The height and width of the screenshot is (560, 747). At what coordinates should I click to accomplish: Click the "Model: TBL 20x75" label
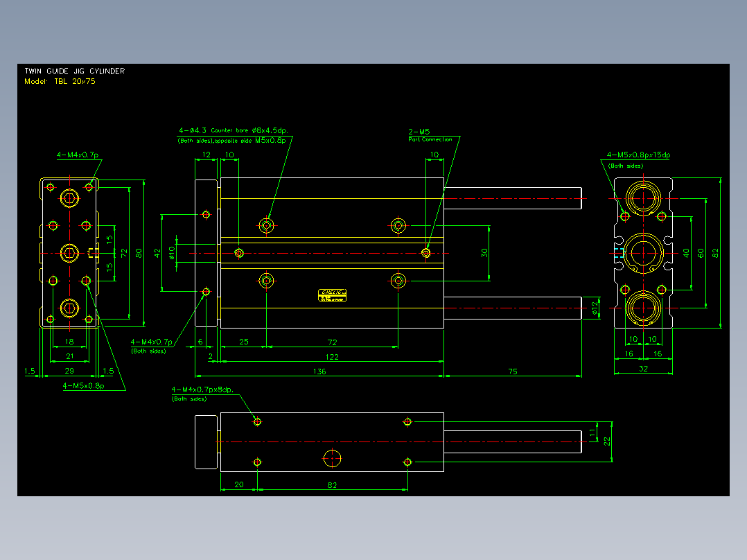tap(60, 82)
